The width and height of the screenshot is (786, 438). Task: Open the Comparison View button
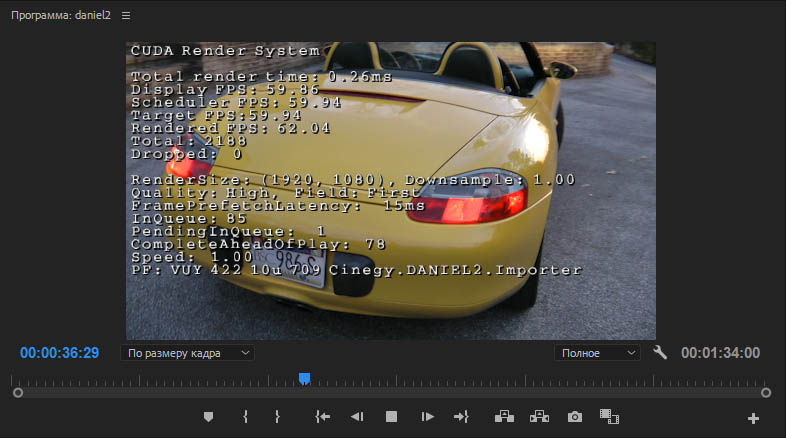[610, 416]
